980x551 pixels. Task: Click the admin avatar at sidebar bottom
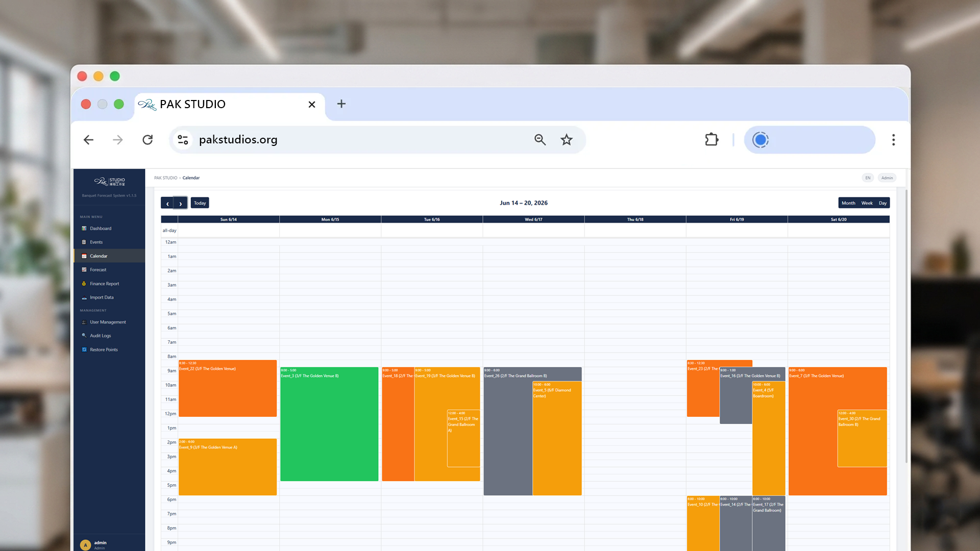click(x=85, y=545)
